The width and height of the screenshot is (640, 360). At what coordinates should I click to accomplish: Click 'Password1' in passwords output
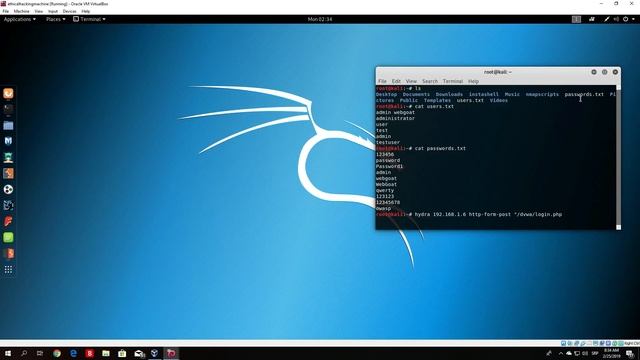tap(389, 167)
